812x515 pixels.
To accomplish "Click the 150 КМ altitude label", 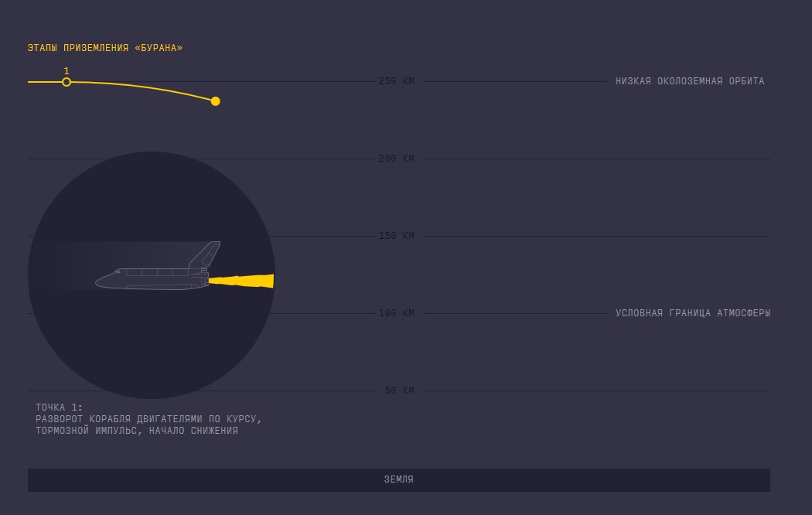I will [x=397, y=236].
